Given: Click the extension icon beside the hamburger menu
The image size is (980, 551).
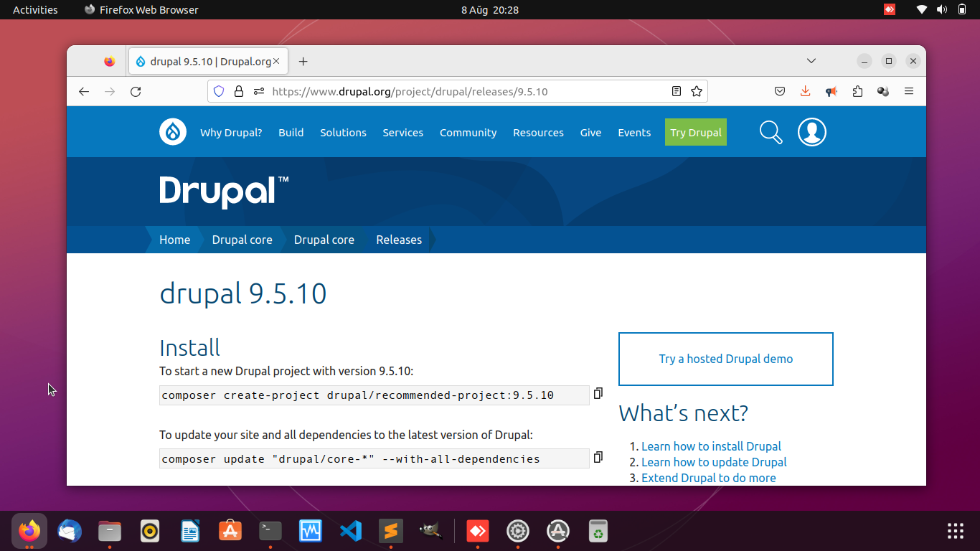Looking at the screenshot, I should (x=883, y=91).
